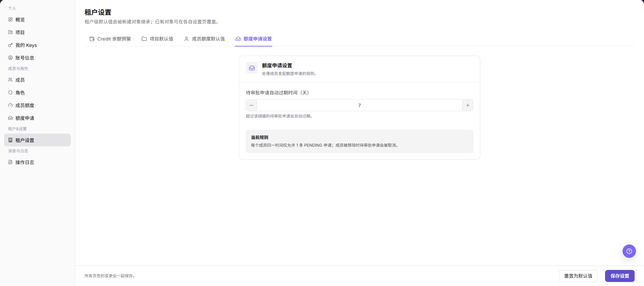The image size is (644, 286).
Task: Click the shield icon beside 角色
Action: (10, 92)
